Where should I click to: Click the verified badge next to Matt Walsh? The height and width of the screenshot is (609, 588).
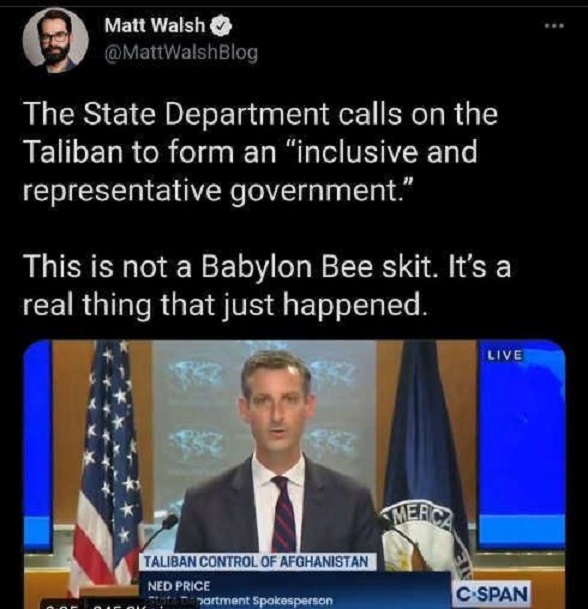(221, 26)
